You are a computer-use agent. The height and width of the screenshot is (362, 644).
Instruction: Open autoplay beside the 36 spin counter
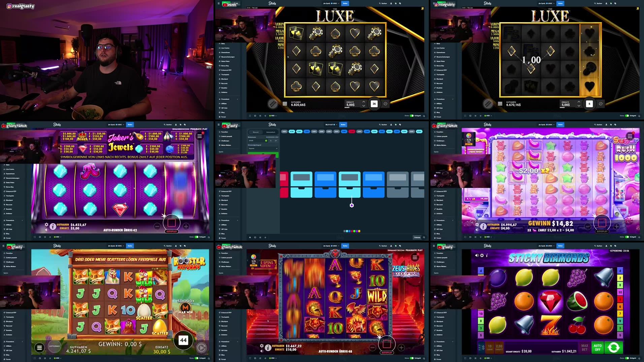[385, 104]
